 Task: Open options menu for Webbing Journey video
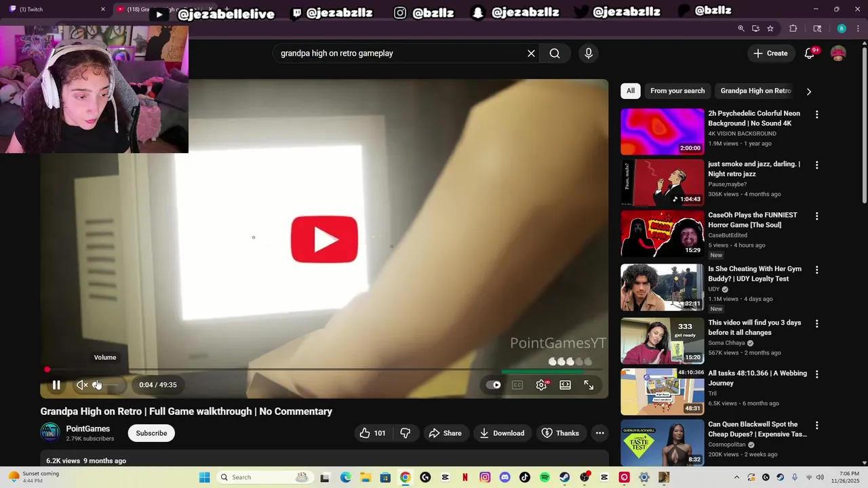[816, 374]
